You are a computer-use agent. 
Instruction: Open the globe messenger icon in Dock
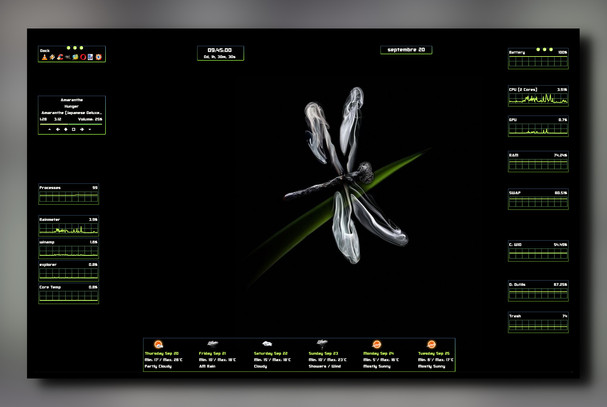pyautogui.click(x=75, y=57)
